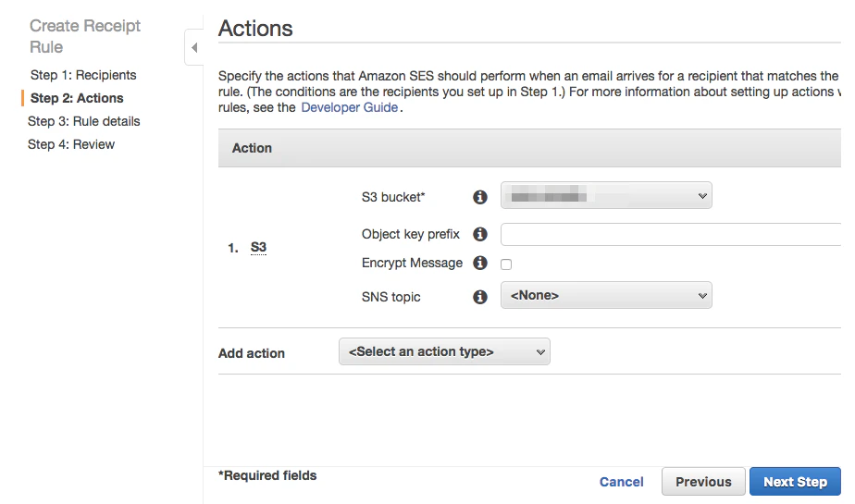Click the Cancel link
855x504 pixels.
621,482
